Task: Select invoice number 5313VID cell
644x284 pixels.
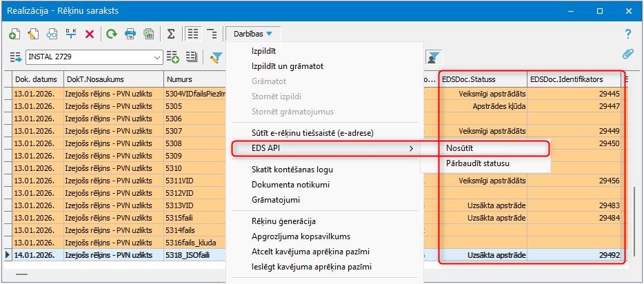Action: [194, 205]
